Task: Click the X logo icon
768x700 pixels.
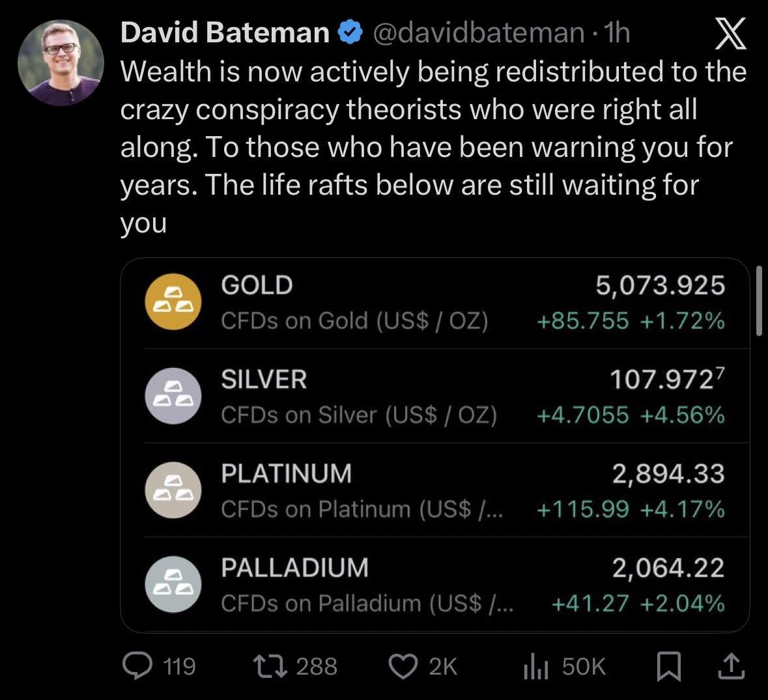Action: coord(731,34)
